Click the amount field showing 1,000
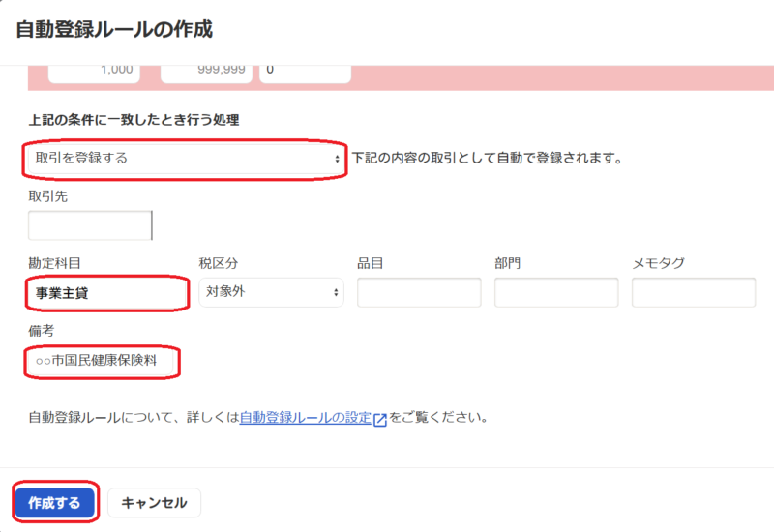This screenshot has height=532, width=774. pyautogui.click(x=94, y=71)
